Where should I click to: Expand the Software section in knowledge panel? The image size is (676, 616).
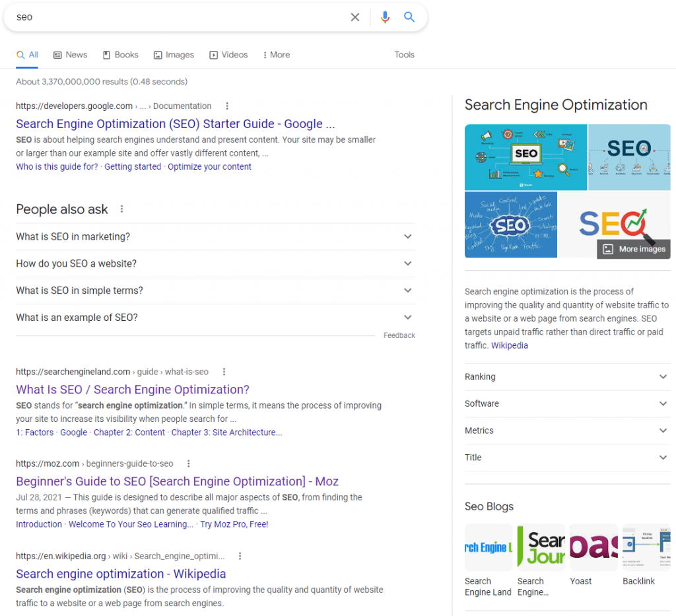(x=663, y=403)
